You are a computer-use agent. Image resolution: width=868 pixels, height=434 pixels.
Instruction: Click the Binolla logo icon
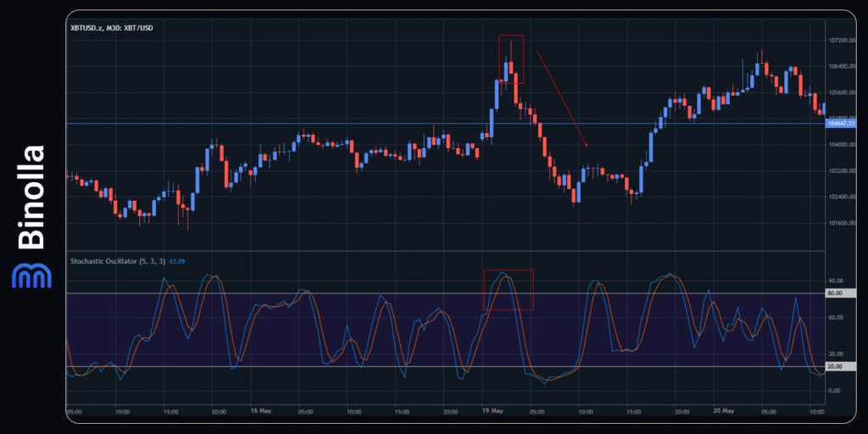tap(31, 275)
